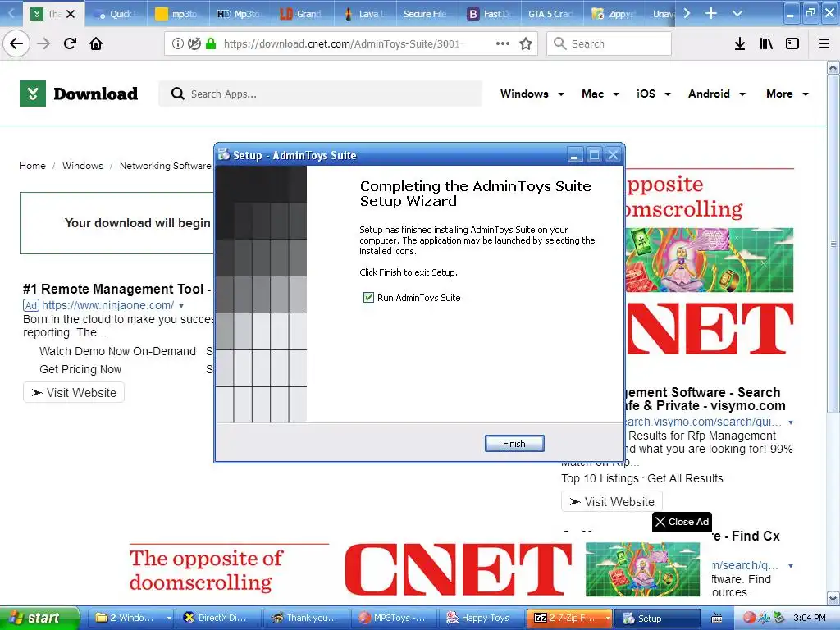840x630 pixels.
Task: List all tabs with the chevron dropdown
Action: pyautogui.click(x=737, y=13)
